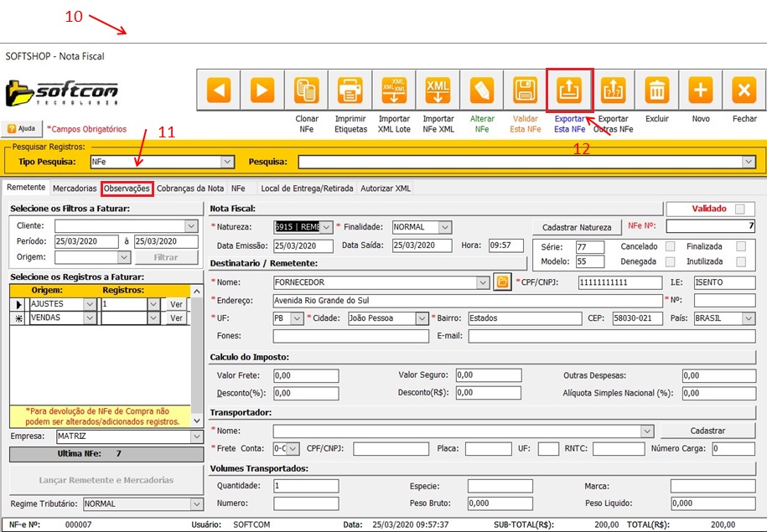Check the Cancelado checkbox
Image resolution: width=767 pixels, height=532 pixels.
670,246
